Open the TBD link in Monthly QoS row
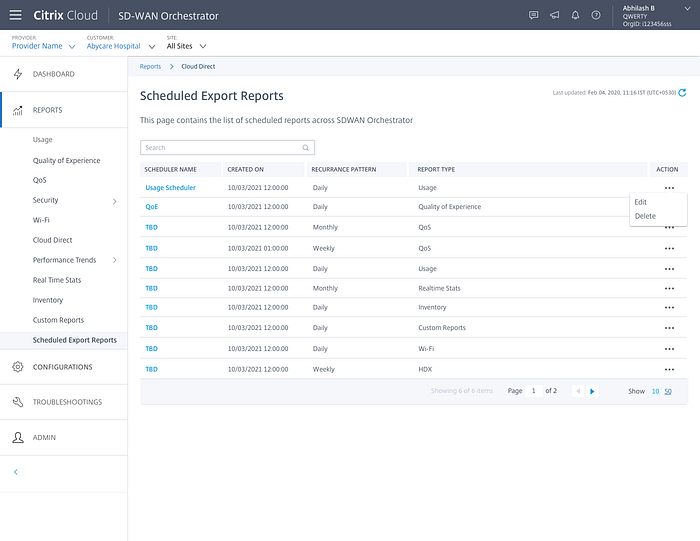 pyautogui.click(x=151, y=227)
